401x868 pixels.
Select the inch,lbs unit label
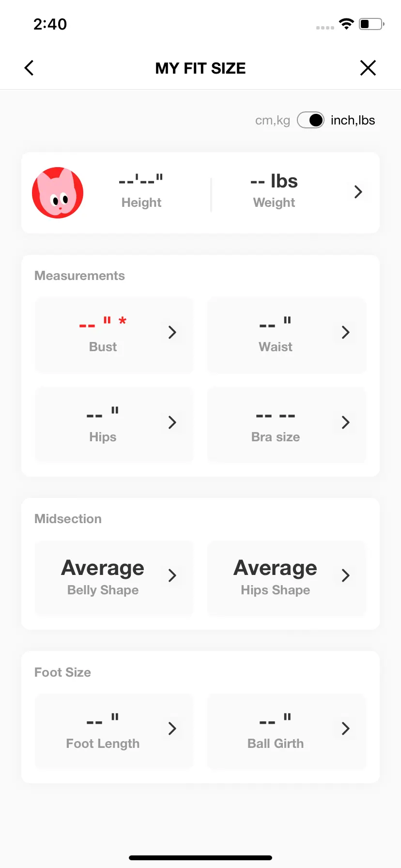click(353, 120)
